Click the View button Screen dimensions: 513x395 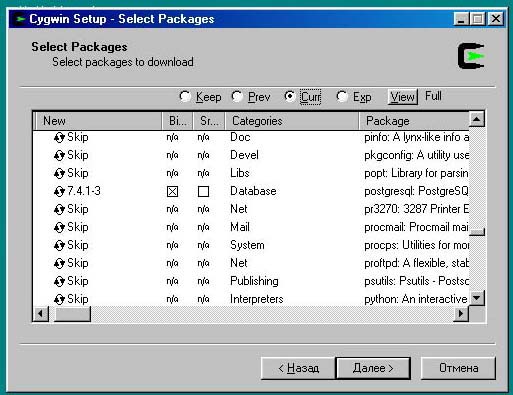coord(403,97)
